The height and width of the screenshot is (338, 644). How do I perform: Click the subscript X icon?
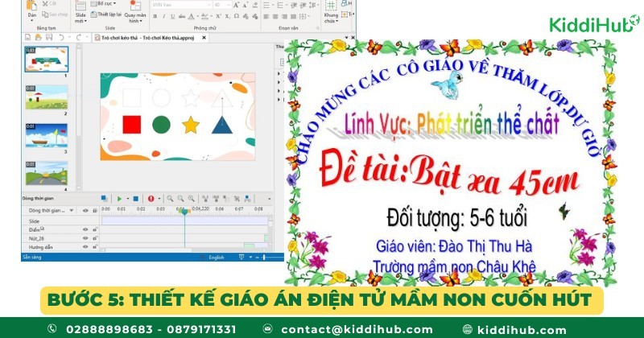coord(227,16)
